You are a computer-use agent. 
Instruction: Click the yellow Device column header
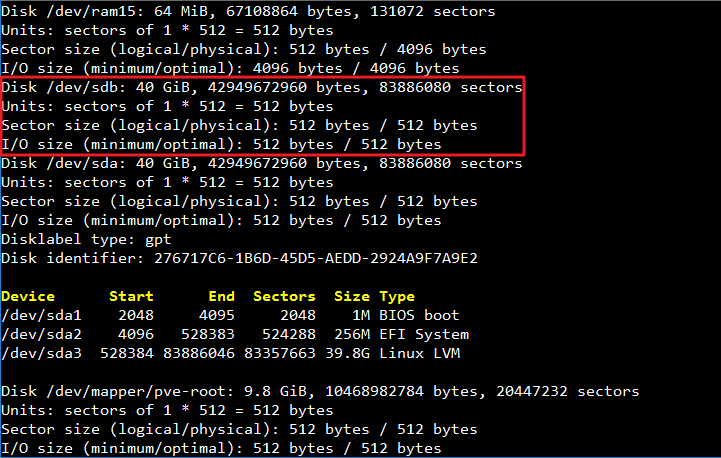click(x=28, y=296)
